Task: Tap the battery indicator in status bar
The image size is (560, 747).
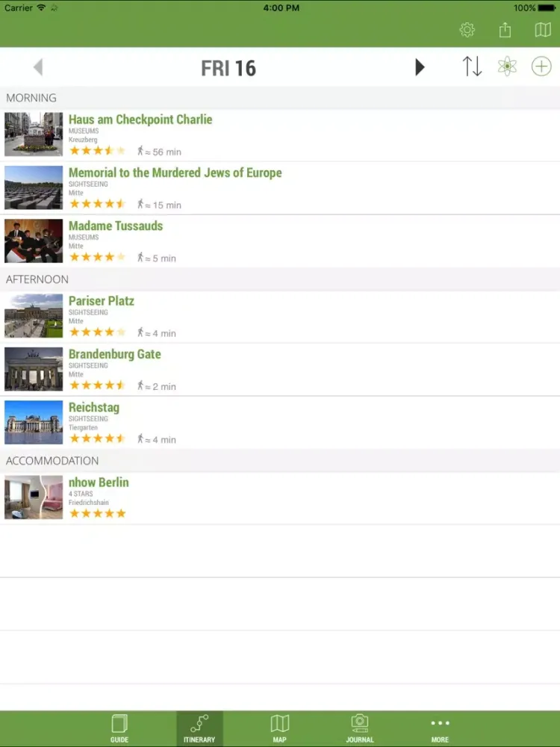Action: [547, 8]
